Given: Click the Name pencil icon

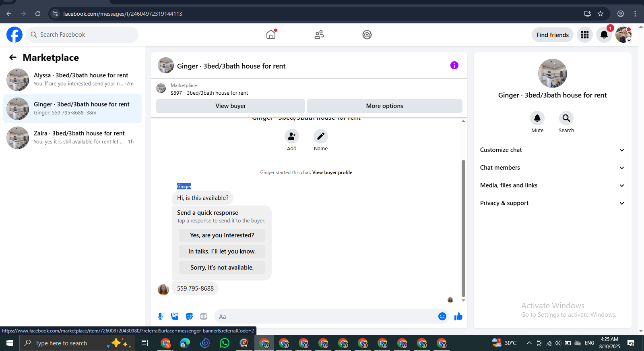Looking at the screenshot, I should pyautogui.click(x=321, y=136).
